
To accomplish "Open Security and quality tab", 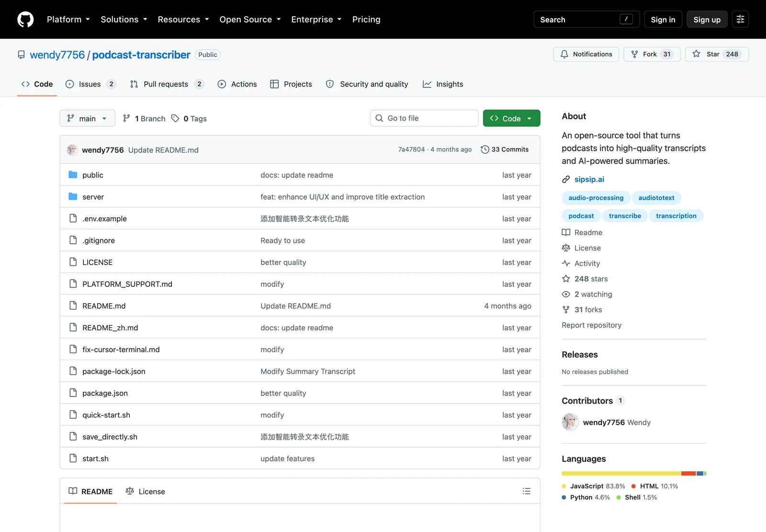I will coord(367,84).
